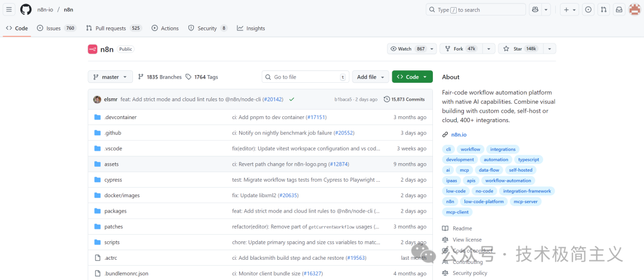Open the Add file dropdown
The width and height of the screenshot is (644, 280).
click(370, 77)
